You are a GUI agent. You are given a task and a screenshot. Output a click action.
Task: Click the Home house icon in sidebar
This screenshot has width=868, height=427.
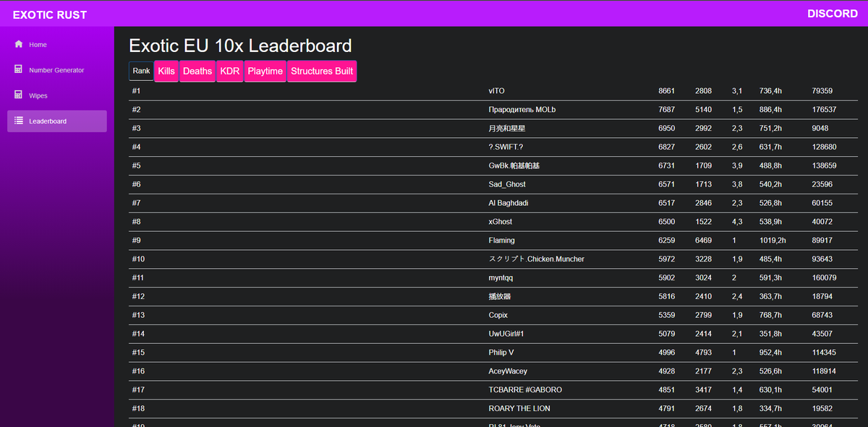tap(19, 44)
